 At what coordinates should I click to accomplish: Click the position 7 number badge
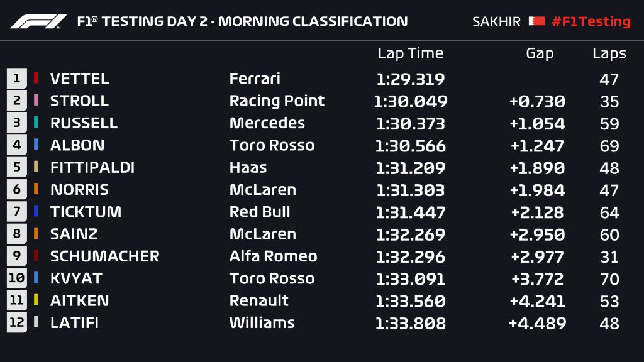click(x=17, y=211)
